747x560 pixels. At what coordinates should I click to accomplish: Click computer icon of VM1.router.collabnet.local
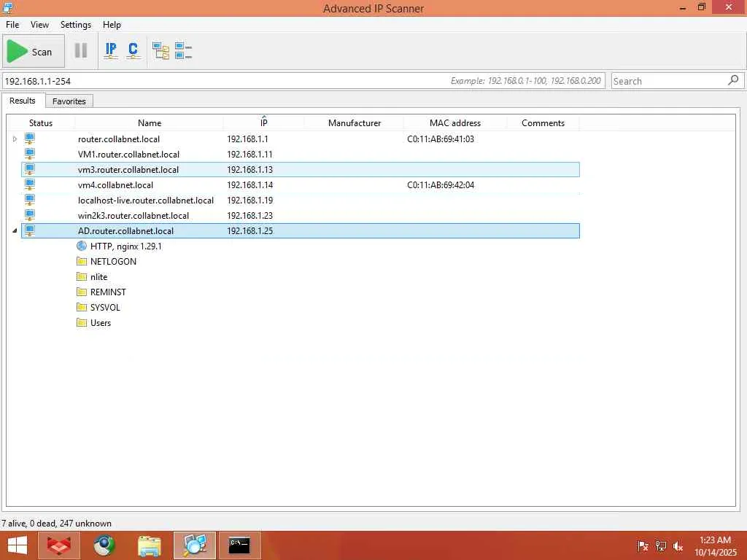coord(30,155)
